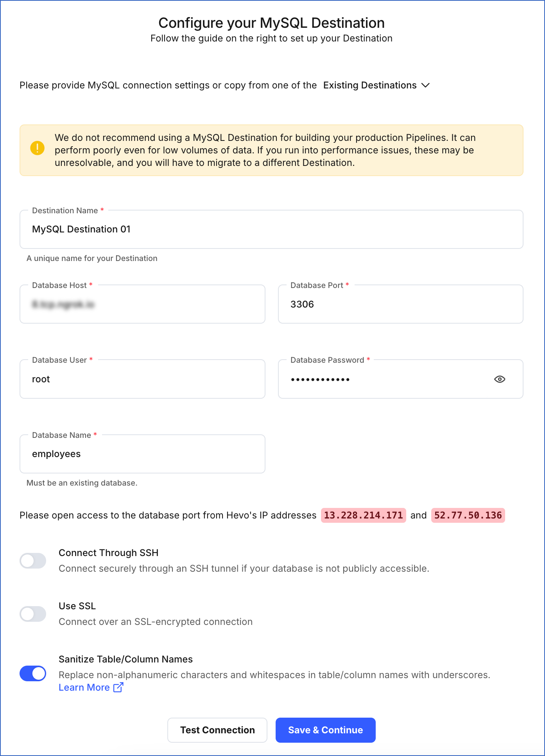
Task: Expand Existing Destinations using the chevron arrow
Action: pos(426,85)
